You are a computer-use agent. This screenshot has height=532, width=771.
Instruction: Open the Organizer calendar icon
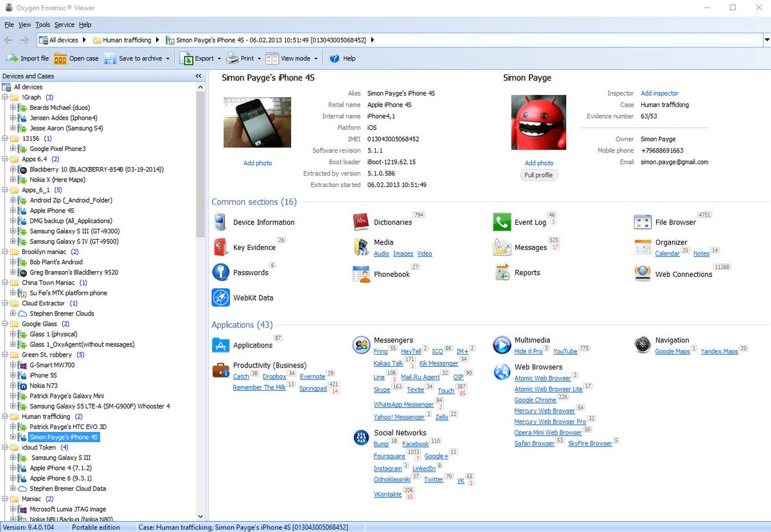642,247
